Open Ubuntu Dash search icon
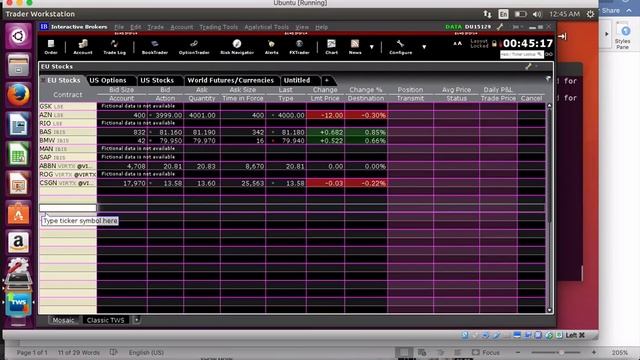The width and height of the screenshot is (640, 360). point(18,36)
